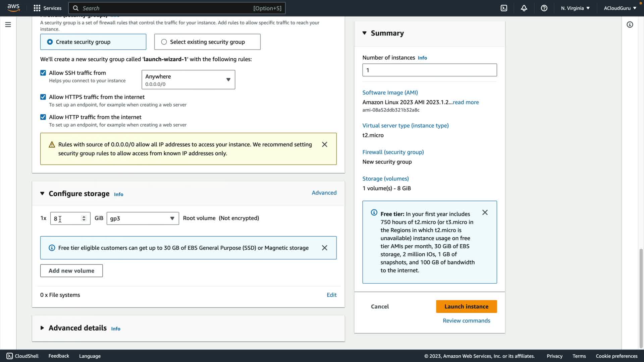Open the Anywhere 0.0.0.0/0 source dropdown
This screenshot has width=644, height=362.
point(188,80)
